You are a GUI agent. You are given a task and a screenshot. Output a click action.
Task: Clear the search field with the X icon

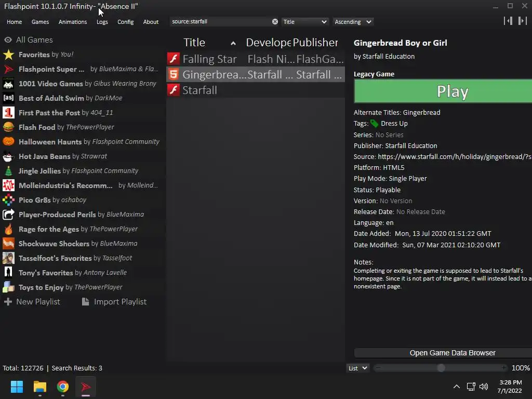pyautogui.click(x=275, y=22)
